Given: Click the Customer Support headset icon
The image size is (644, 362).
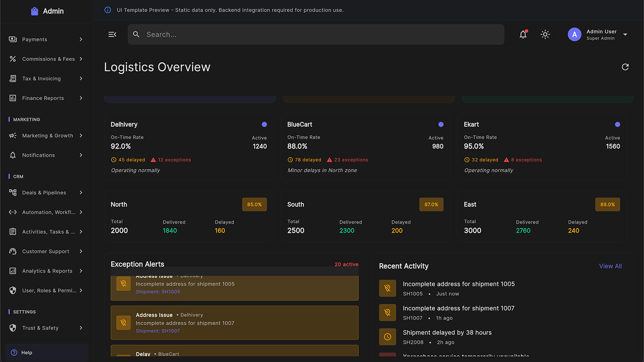Looking at the screenshot, I should coord(13,251).
